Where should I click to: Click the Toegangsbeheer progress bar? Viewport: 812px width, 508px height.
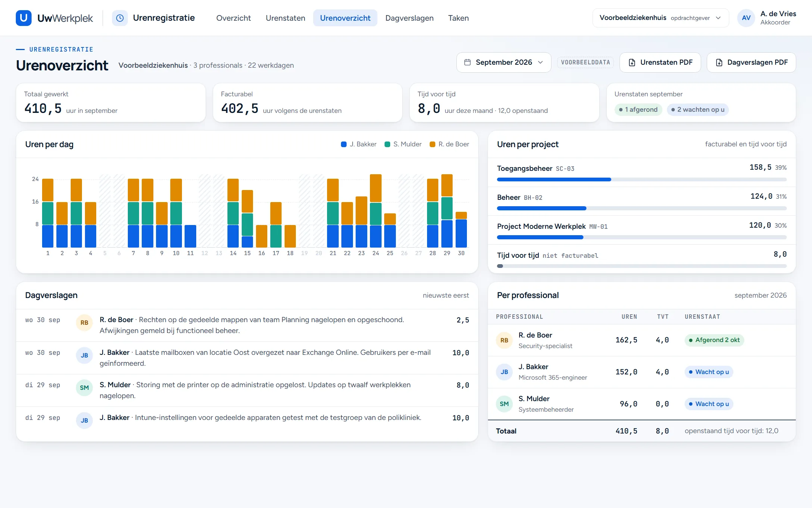pyautogui.click(x=642, y=180)
